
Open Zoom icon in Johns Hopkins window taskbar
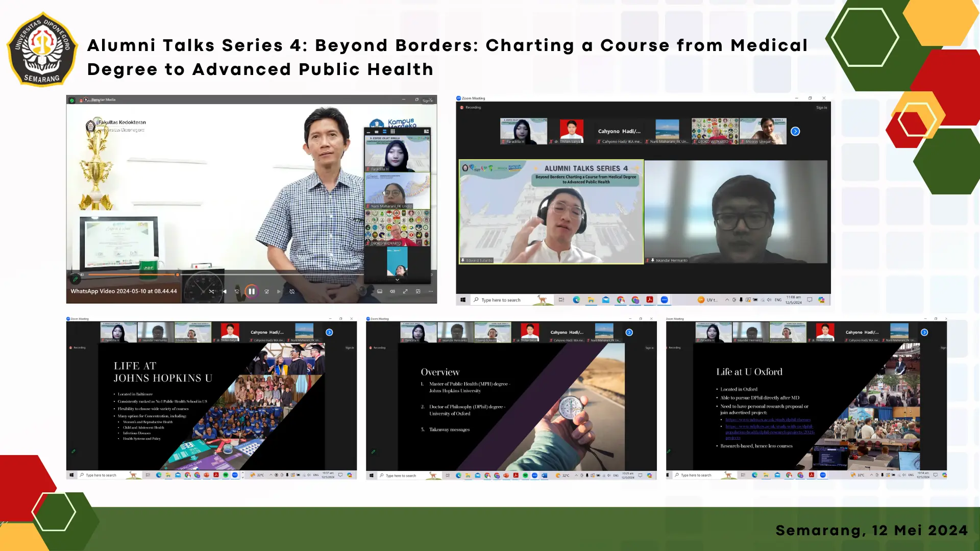click(235, 475)
